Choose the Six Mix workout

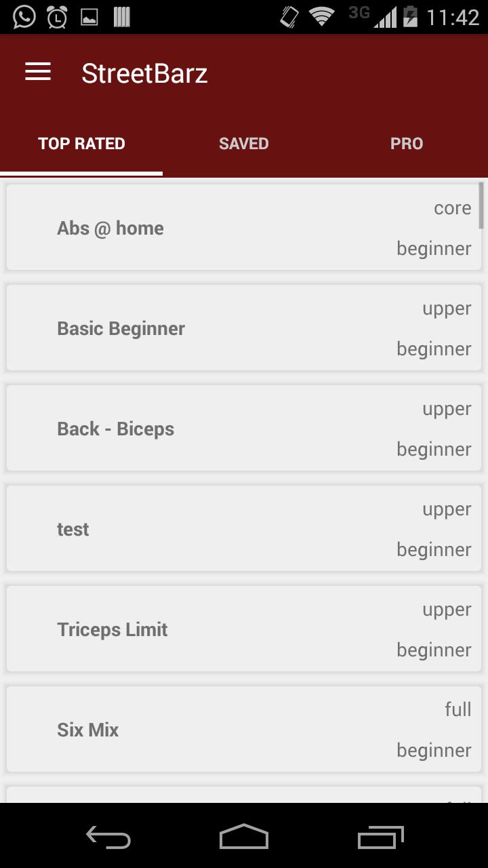tap(244, 730)
